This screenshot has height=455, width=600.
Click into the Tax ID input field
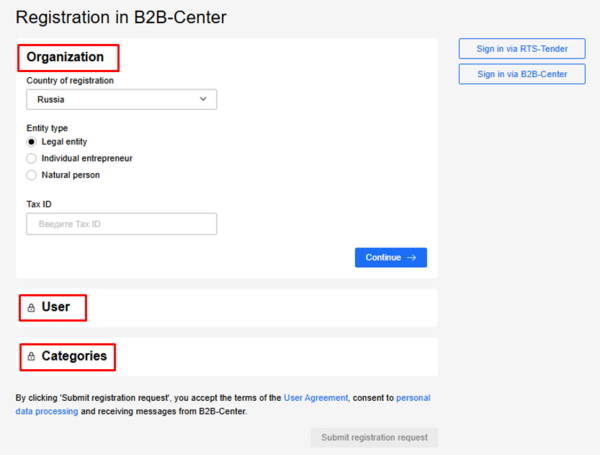coord(121,224)
